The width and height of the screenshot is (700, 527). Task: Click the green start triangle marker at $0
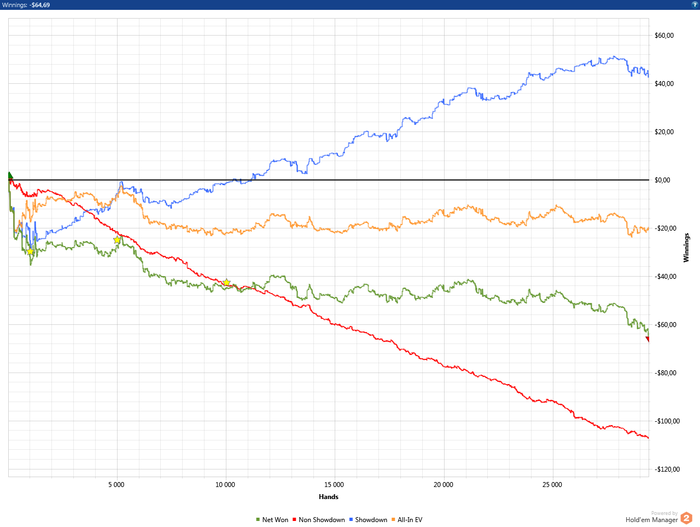pos(10,176)
